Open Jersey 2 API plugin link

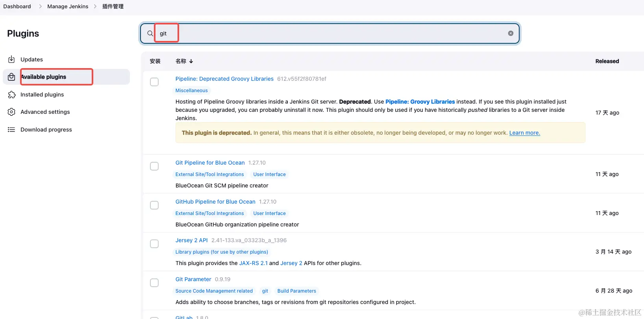[x=192, y=240]
